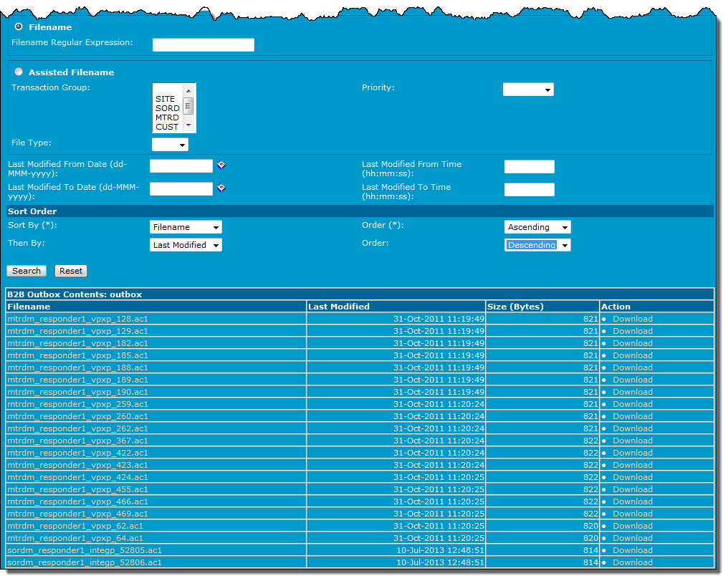Click the Last Modified From Time field
The image size is (728, 581).
click(x=529, y=167)
